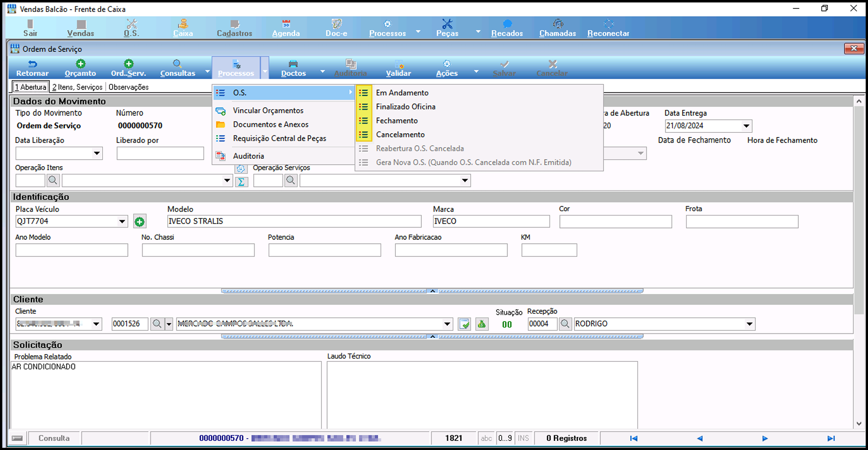Expand the Data Entrega date dropdown
Image resolution: width=868 pixels, height=450 pixels.
[x=746, y=126]
